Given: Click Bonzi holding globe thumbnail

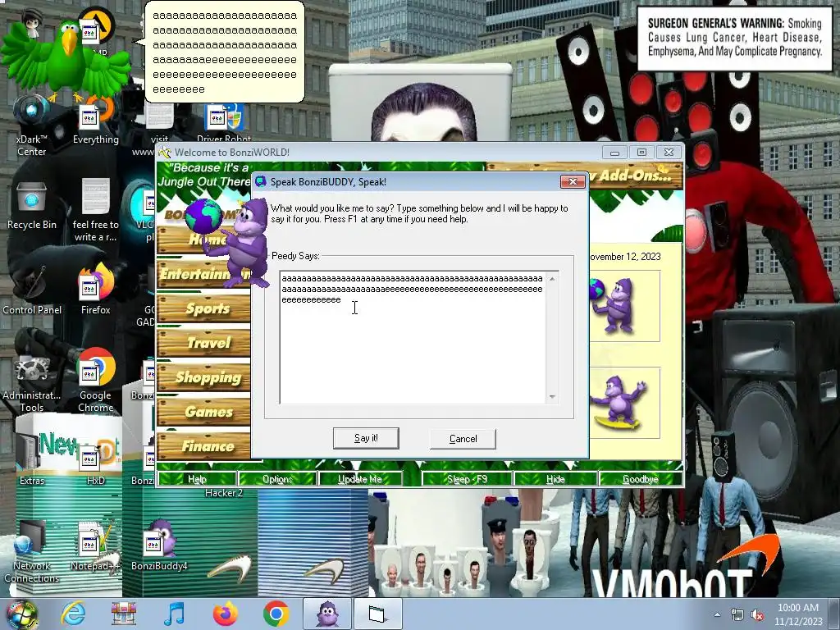Looking at the screenshot, I should point(624,306).
